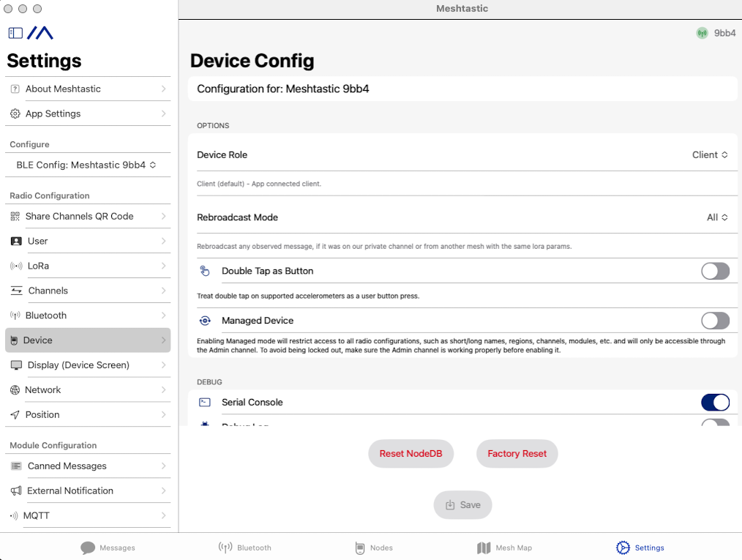Click the 9bb4 connected device label

click(724, 33)
